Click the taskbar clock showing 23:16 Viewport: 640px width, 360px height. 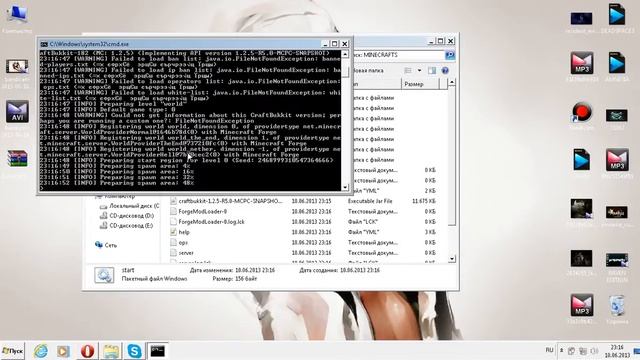(617, 351)
